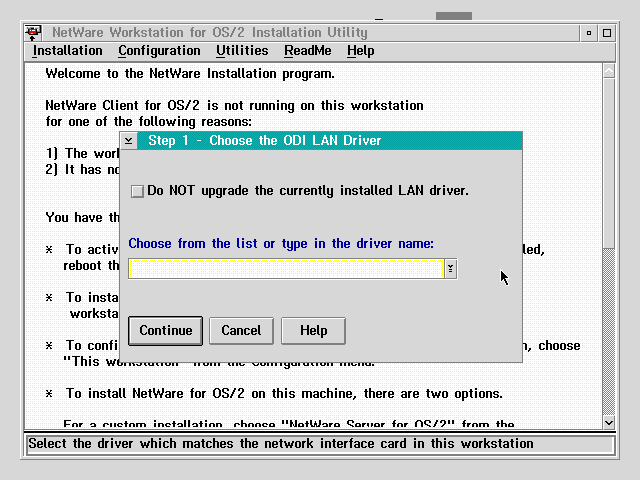Click 'Welcome to the NetWare Installation program.' text
This screenshot has height=480, width=640.
pyautogui.click(x=190, y=74)
